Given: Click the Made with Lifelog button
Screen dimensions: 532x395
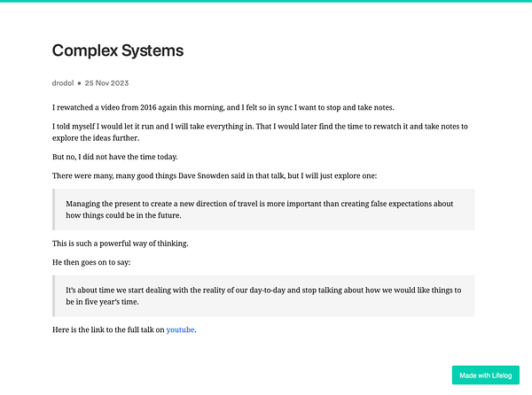Looking at the screenshot, I should click(486, 375).
